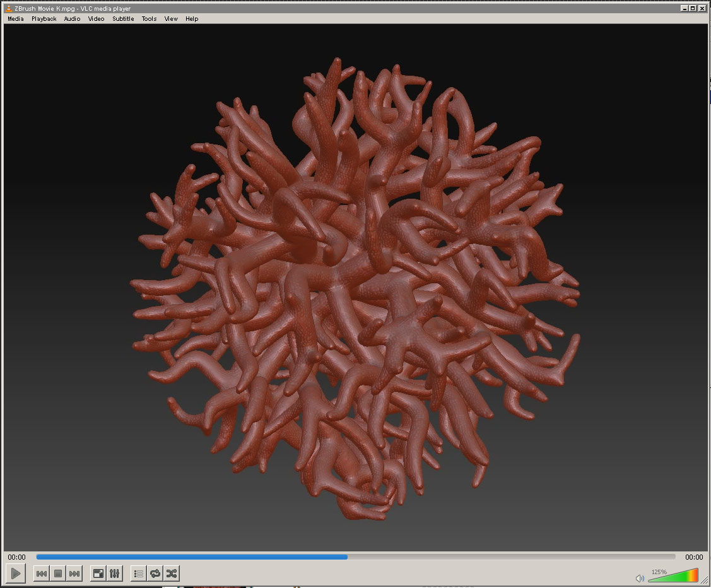Open the Media menu
This screenshot has height=588, width=711.
(x=15, y=19)
